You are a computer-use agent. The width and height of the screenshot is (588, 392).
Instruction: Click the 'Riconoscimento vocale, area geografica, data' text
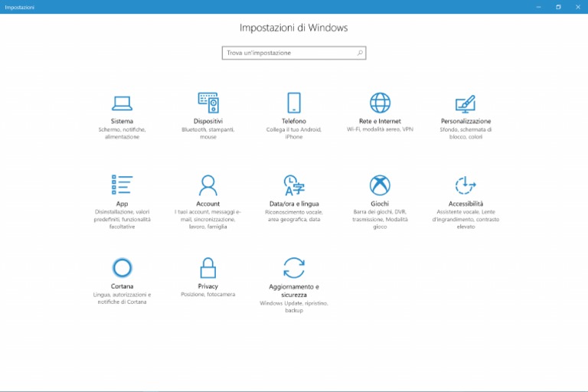[x=294, y=216]
